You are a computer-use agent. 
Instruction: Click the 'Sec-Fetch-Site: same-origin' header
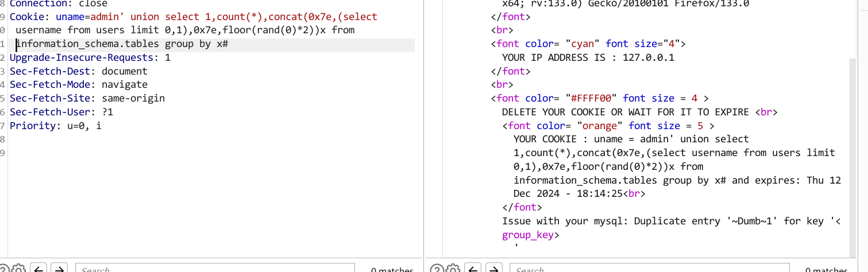pos(87,98)
